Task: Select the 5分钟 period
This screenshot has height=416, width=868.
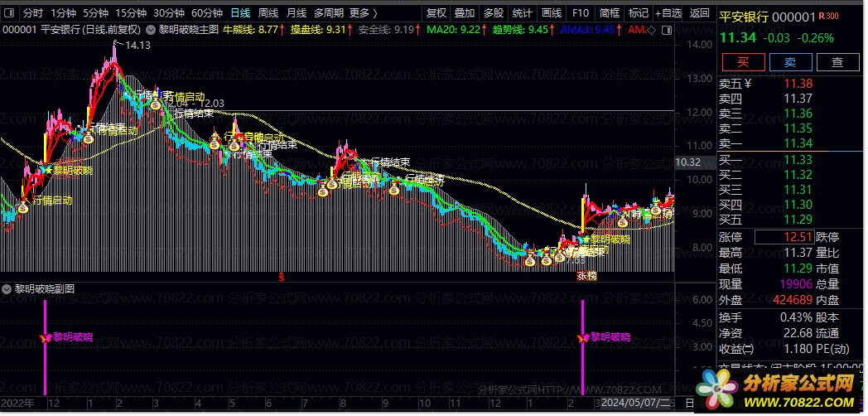Action: pos(96,12)
